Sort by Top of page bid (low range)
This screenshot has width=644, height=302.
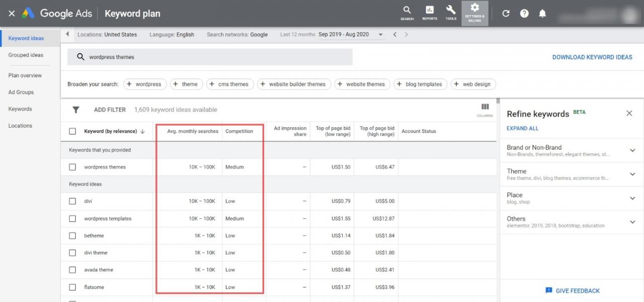333,131
